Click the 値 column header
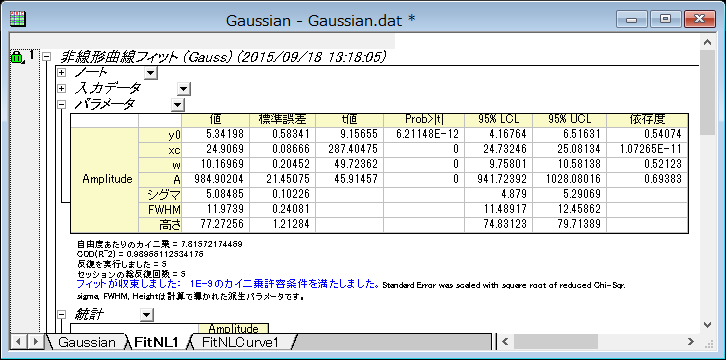The width and height of the screenshot is (726, 360). point(215,119)
